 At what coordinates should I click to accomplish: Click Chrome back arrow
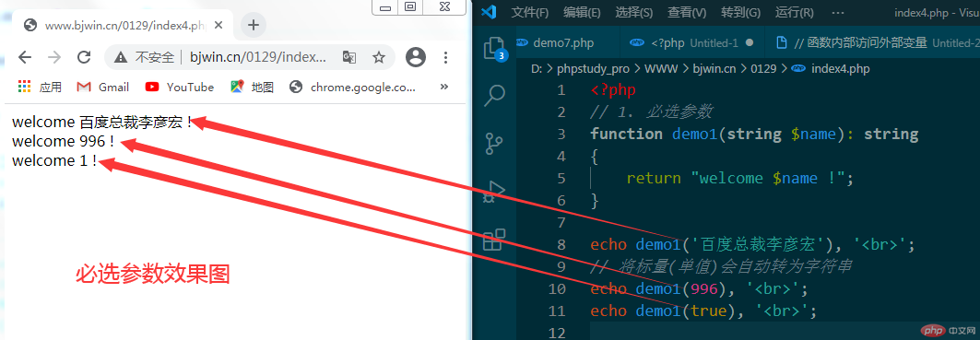pyautogui.click(x=25, y=57)
